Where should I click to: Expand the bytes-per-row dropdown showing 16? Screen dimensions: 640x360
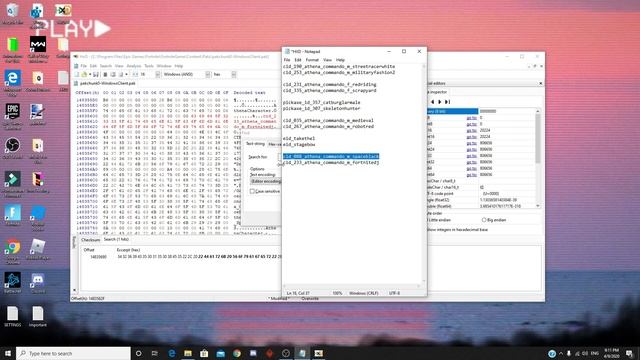[158, 74]
